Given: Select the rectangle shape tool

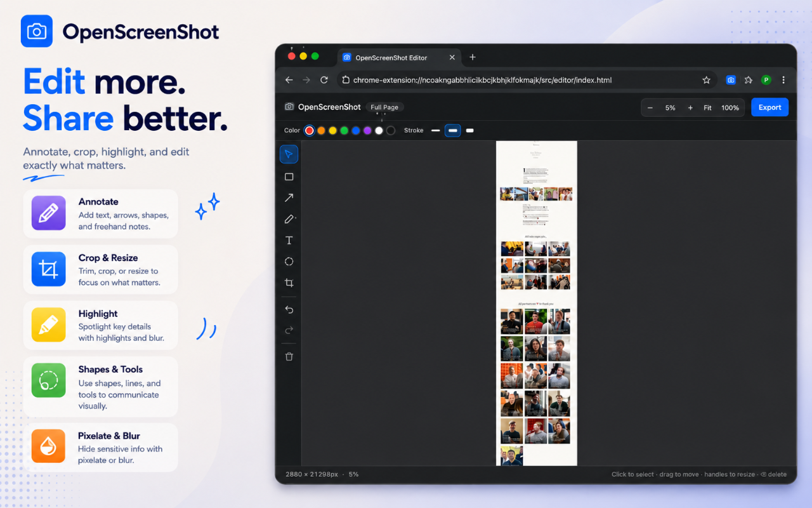Looking at the screenshot, I should [x=289, y=177].
